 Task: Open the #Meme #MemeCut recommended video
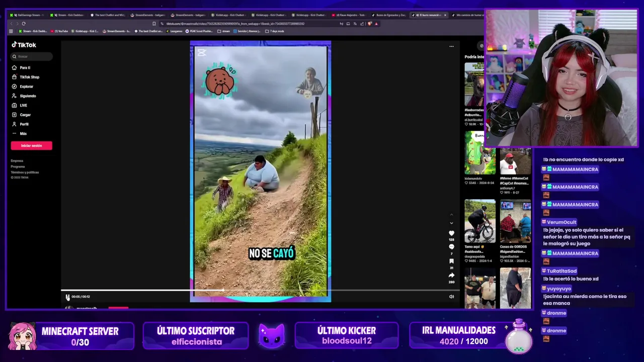coord(515,161)
